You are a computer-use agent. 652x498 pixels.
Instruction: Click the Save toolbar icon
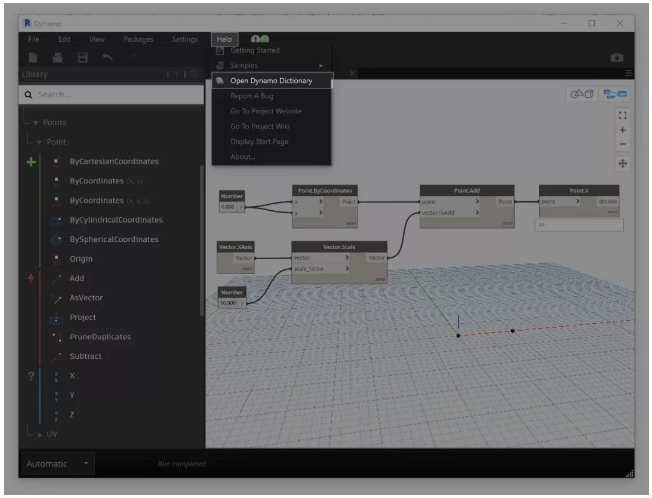[83, 58]
